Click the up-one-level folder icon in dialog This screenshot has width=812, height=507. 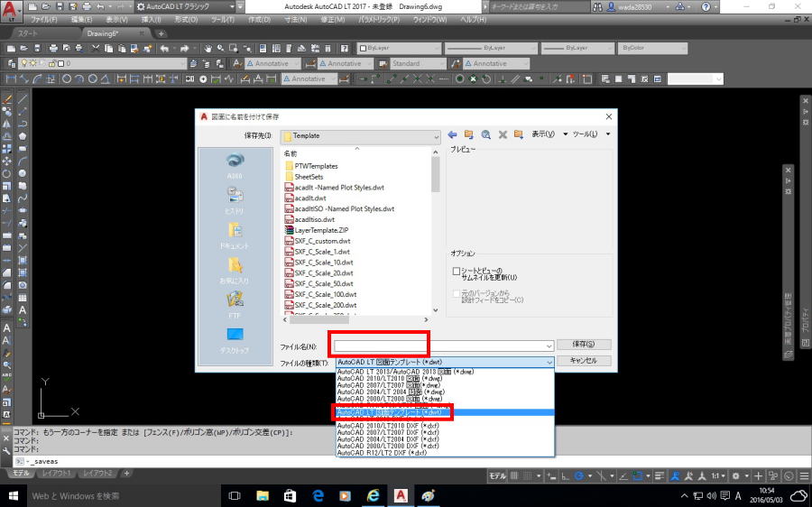click(x=468, y=134)
